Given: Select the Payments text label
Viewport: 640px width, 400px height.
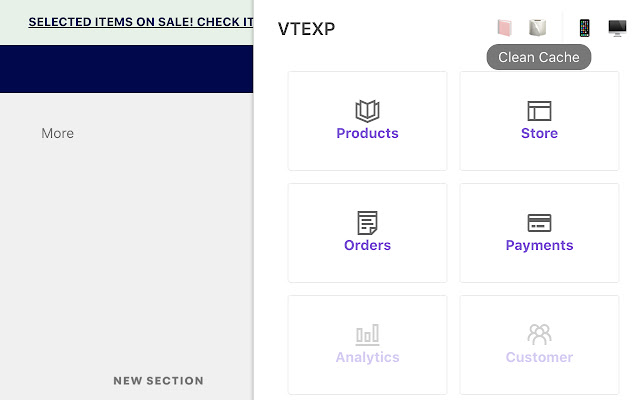Looking at the screenshot, I should coord(539,246).
